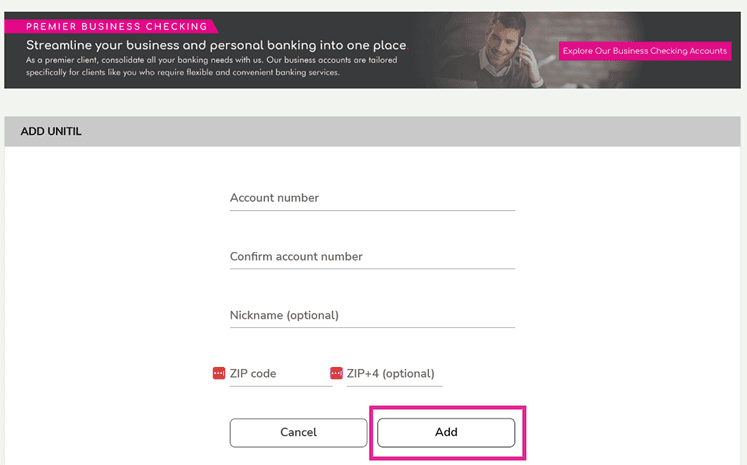Click the red autofill icon beside ZIP code
The image size is (747, 465).
point(219,373)
